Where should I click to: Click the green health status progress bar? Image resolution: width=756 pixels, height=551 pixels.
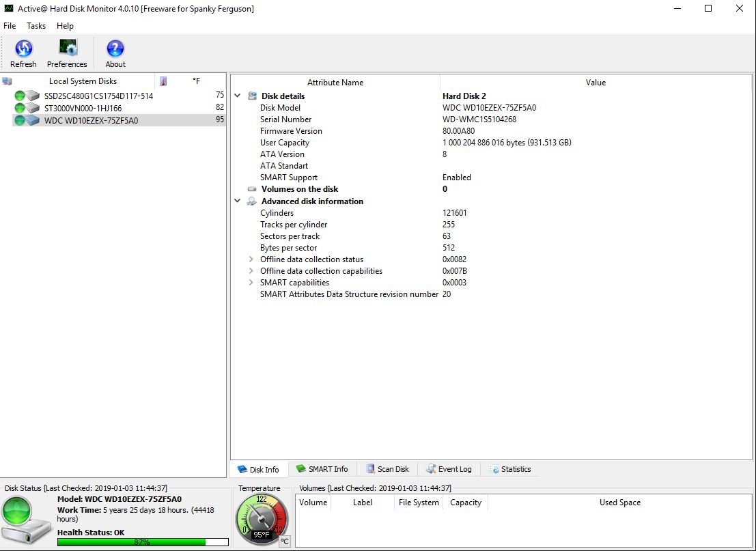pyautogui.click(x=142, y=542)
